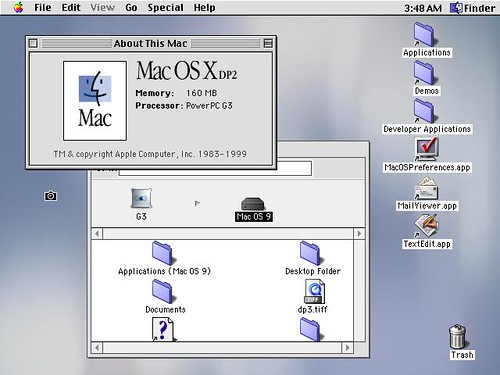This screenshot has width=500, height=375.
Task: Launch the MailViewer.app envelope icon
Action: [427, 188]
